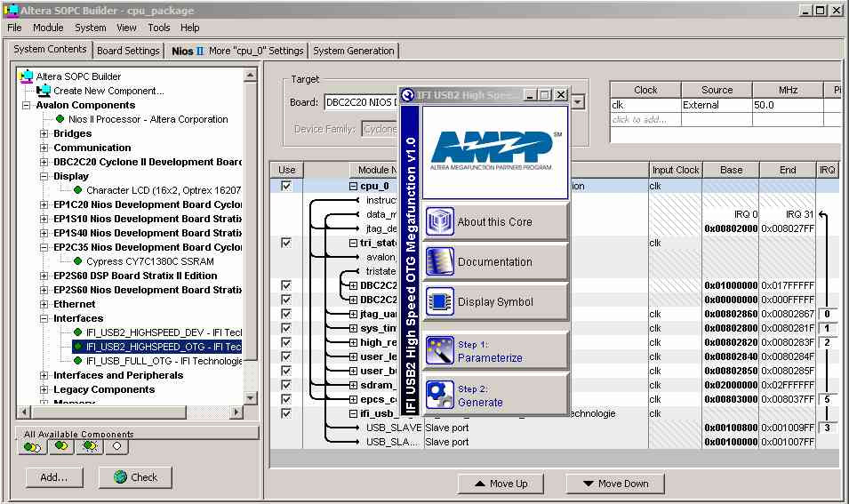Click the Move Down button
This screenshot has width=849, height=504.
(x=615, y=484)
